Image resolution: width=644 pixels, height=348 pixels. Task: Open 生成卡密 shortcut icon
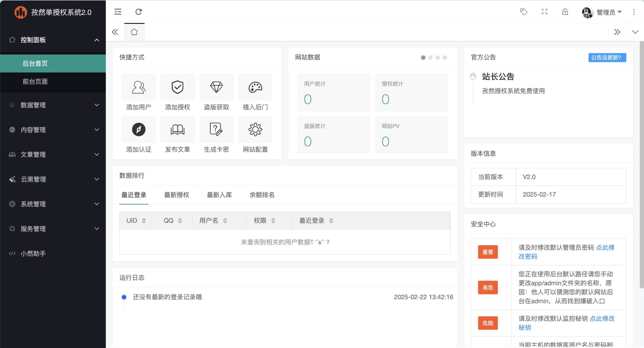point(217,129)
